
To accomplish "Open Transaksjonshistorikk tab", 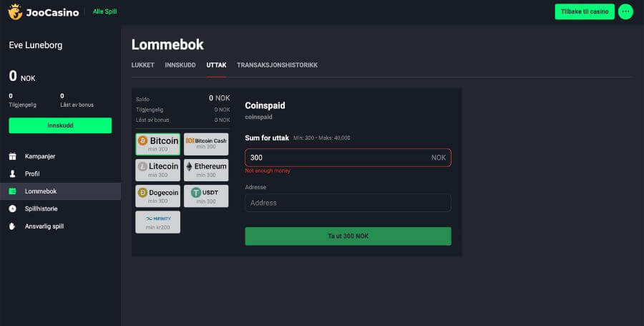I will pyautogui.click(x=277, y=65).
